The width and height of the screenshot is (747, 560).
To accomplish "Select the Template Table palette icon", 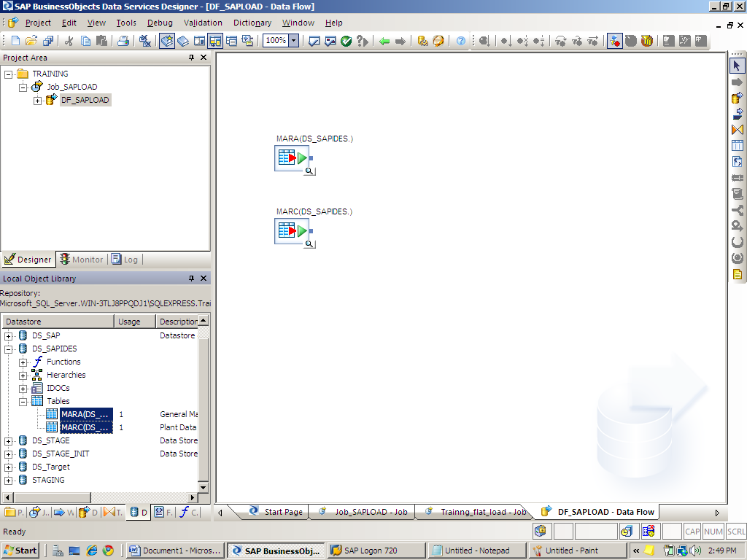I will 737,146.
